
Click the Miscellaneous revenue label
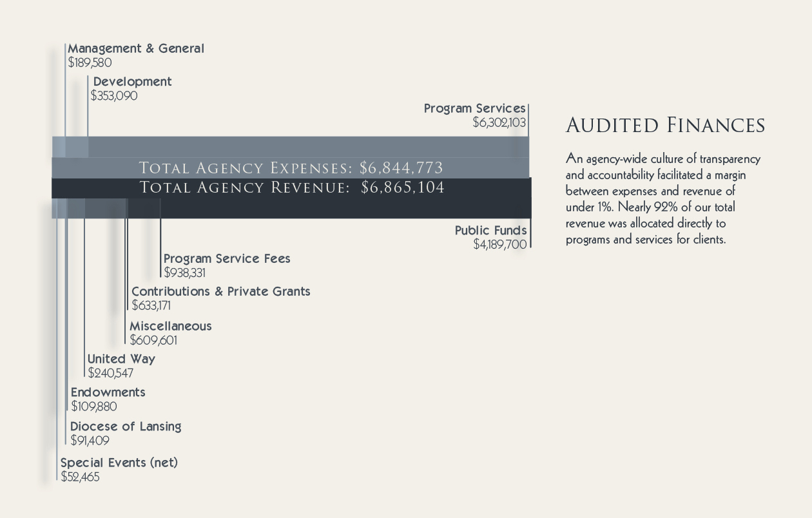pos(170,326)
